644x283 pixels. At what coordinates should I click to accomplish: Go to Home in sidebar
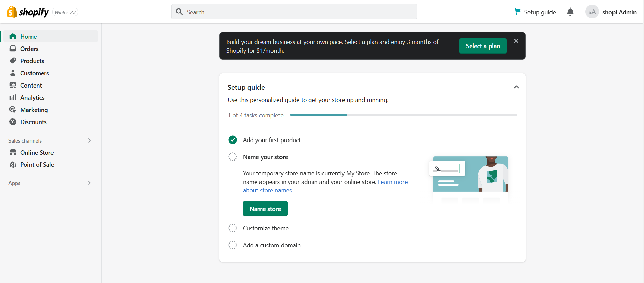pyautogui.click(x=50, y=36)
